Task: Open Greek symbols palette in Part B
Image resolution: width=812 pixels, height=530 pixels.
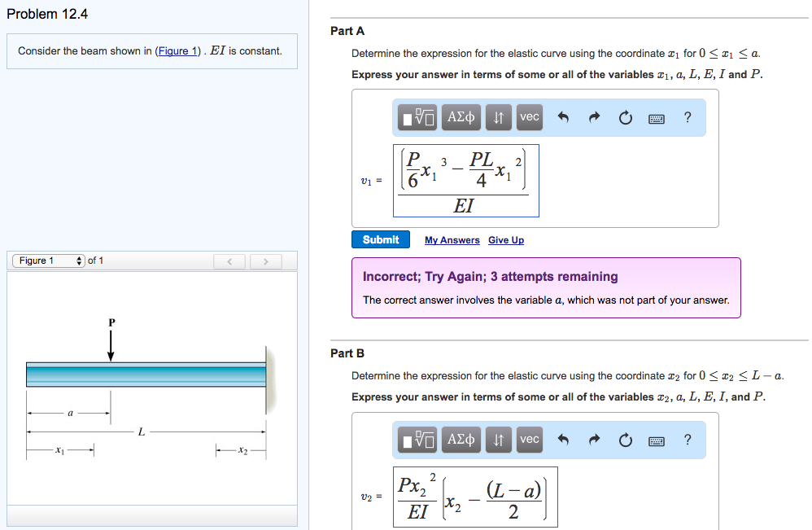Action: (461, 440)
